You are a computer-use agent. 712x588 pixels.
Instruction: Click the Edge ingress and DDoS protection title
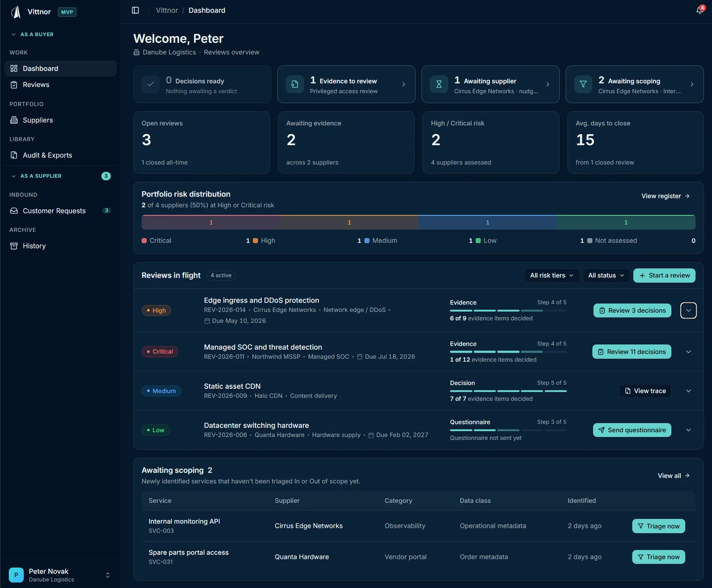point(262,301)
